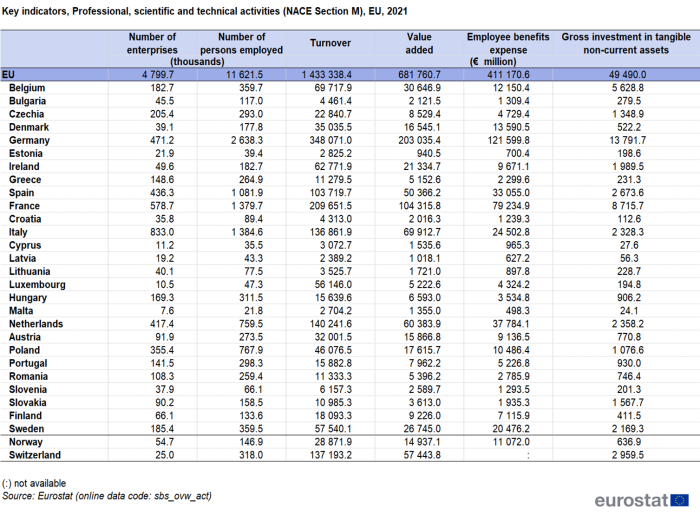The image size is (700, 515).
Task: Click the '(thousands)' unit label
Action: (197, 62)
